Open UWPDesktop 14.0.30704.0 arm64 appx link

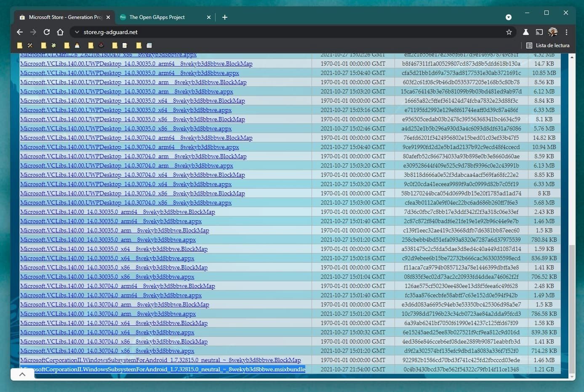pos(130,147)
